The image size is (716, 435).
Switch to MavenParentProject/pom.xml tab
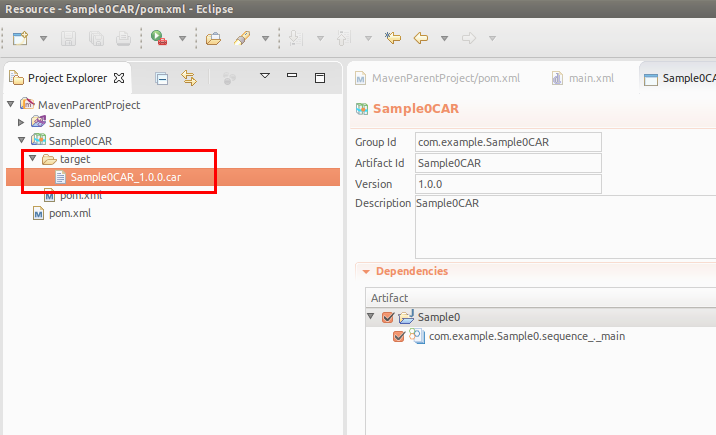(x=428, y=77)
